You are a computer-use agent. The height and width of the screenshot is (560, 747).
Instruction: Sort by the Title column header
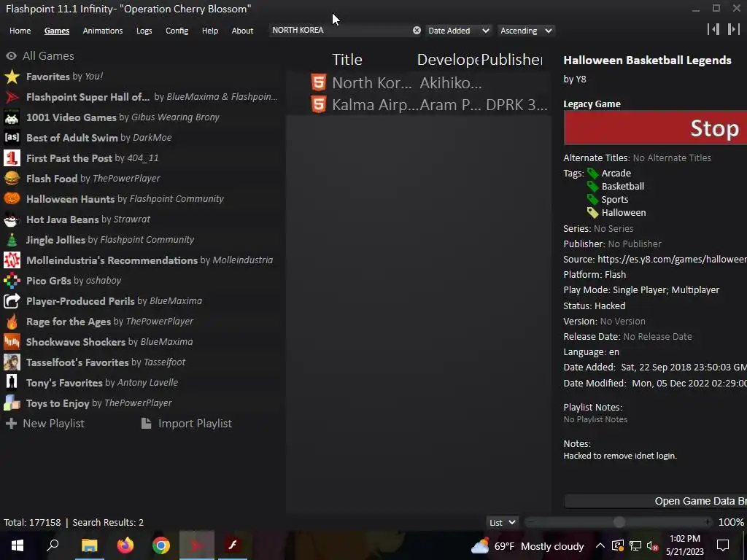pos(347,60)
